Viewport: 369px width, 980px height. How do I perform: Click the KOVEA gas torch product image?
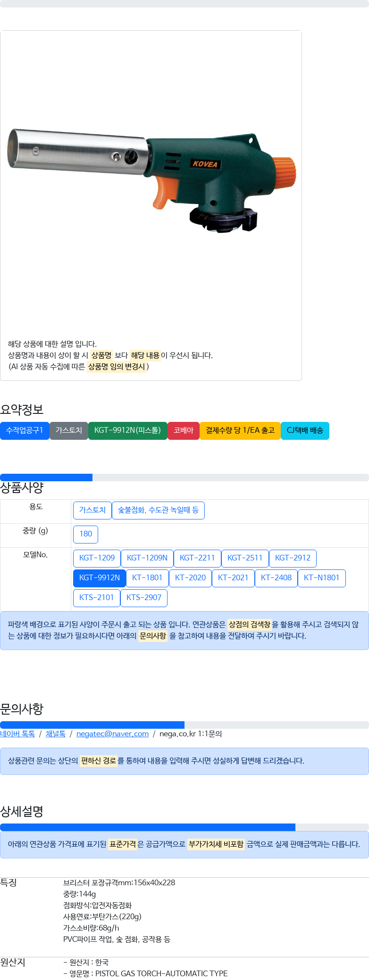point(151,181)
